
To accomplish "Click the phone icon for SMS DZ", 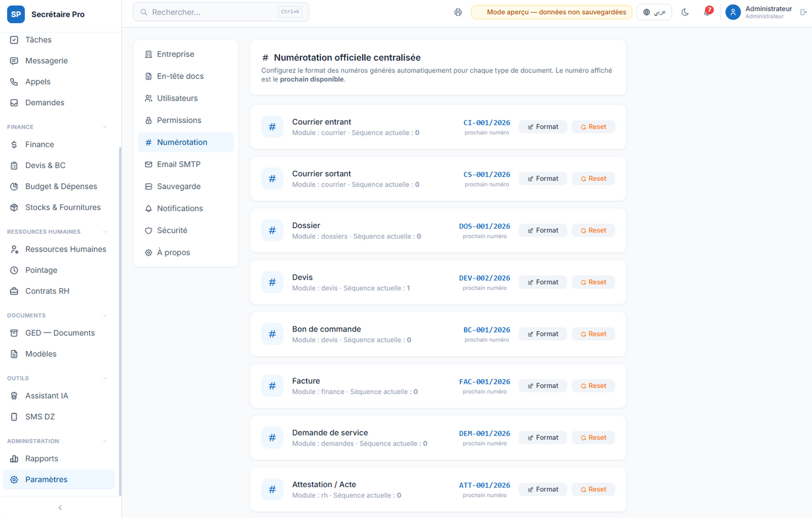I will coord(14,417).
